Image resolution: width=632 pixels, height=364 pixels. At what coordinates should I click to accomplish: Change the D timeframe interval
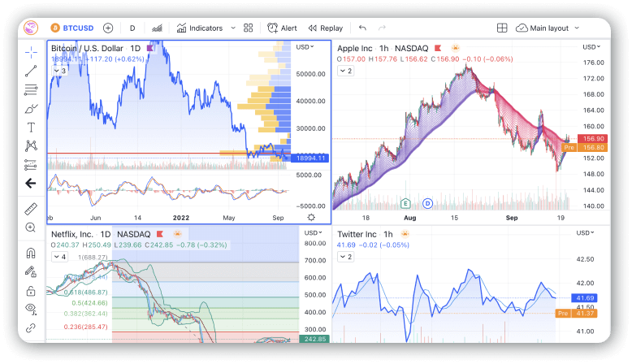[x=132, y=28]
